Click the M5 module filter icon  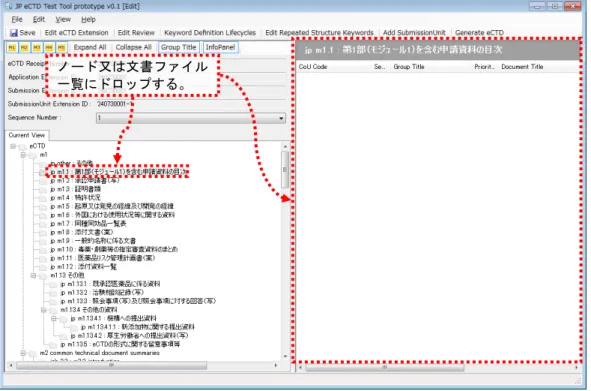tap(61, 48)
